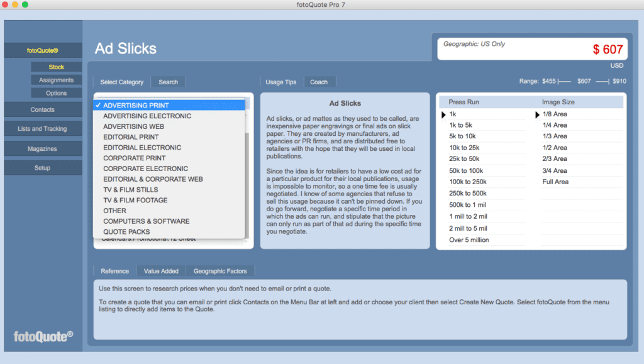Click the Geographic: US Only label

474,44
